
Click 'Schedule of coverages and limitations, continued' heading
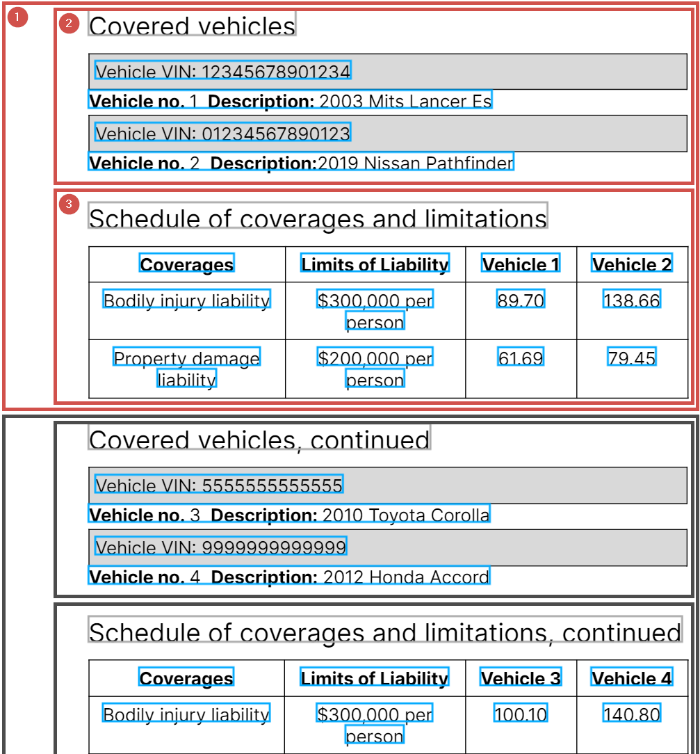385,630
